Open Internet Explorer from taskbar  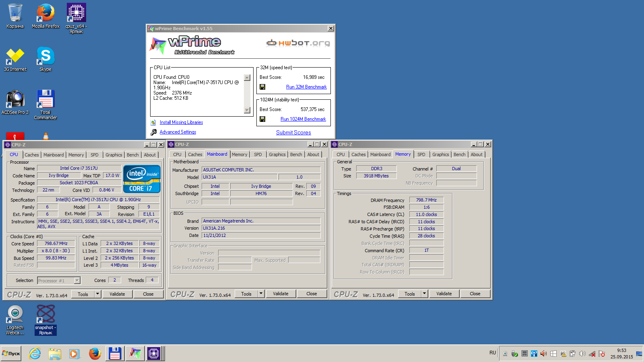point(35,354)
